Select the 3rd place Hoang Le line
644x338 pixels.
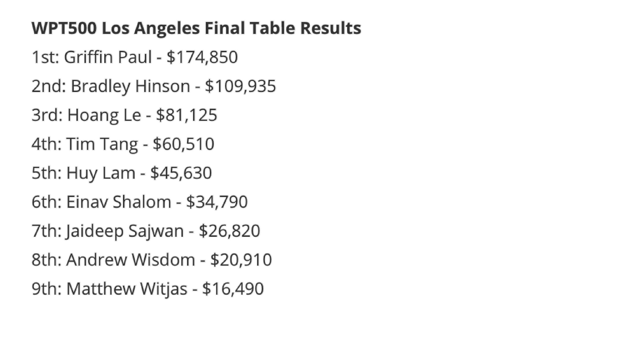(x=124, y=115)
